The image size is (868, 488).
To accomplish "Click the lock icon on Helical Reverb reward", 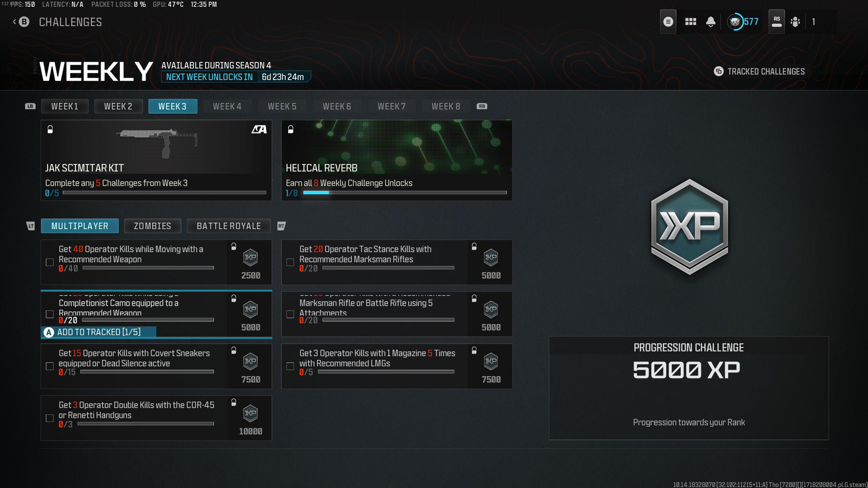I will [291, 130].
